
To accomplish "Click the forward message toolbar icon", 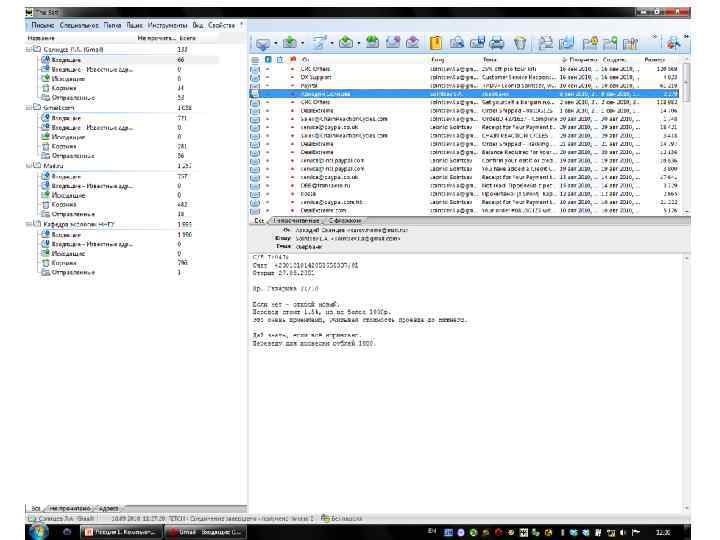I will click(393, 43).
